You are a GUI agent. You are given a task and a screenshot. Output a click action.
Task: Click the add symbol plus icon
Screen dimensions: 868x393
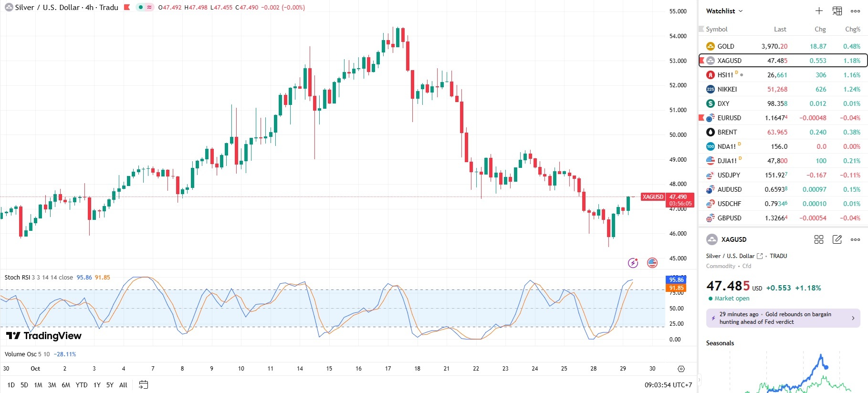(819, 11)
